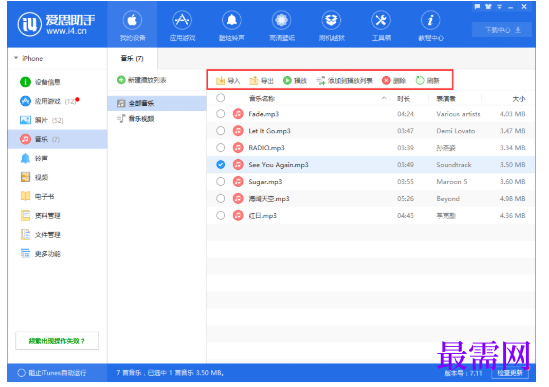This screenshot has width=549, height=387.
Task: Click the green 播放 (Play) toolbar icon
Action: [x=287, y=81]
